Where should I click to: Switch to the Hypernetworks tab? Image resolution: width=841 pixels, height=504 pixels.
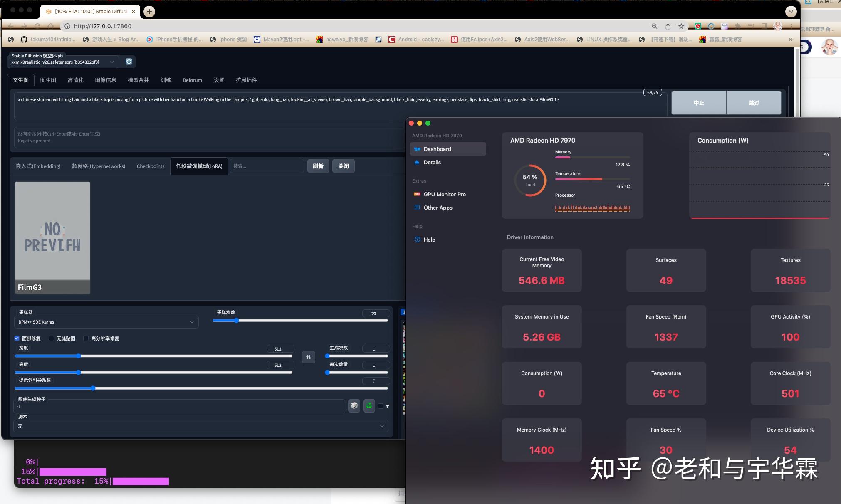[x=99, y=166]
